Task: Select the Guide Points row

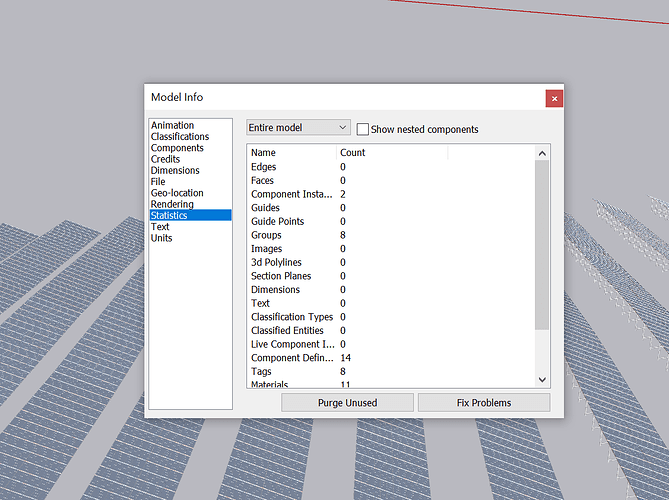Action: [391, 221]
